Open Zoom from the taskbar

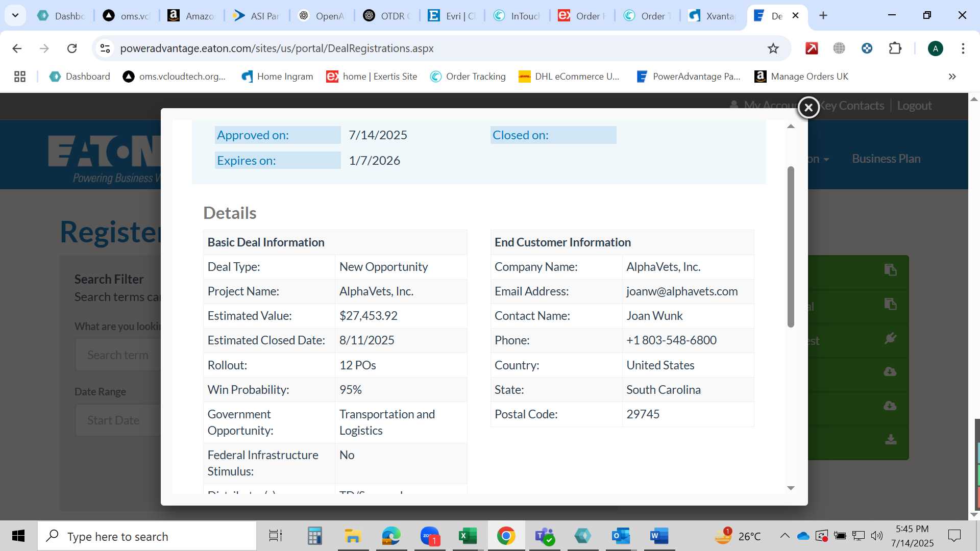click(x=430, y=536)
